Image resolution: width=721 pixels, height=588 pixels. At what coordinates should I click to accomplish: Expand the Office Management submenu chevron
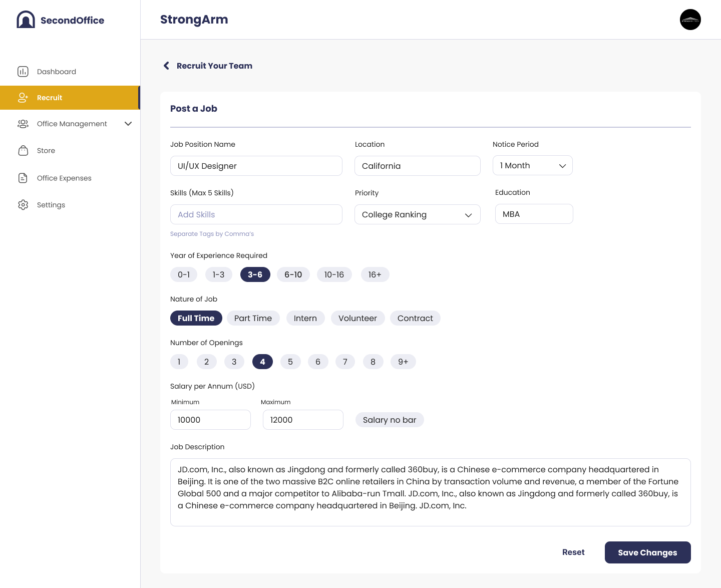tap(128, 124)
